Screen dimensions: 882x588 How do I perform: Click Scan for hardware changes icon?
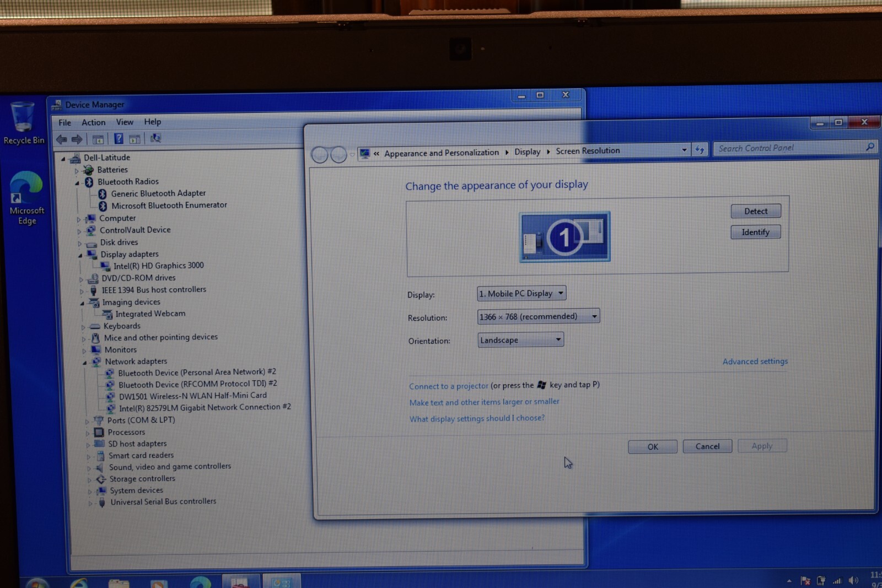point(156,138)
